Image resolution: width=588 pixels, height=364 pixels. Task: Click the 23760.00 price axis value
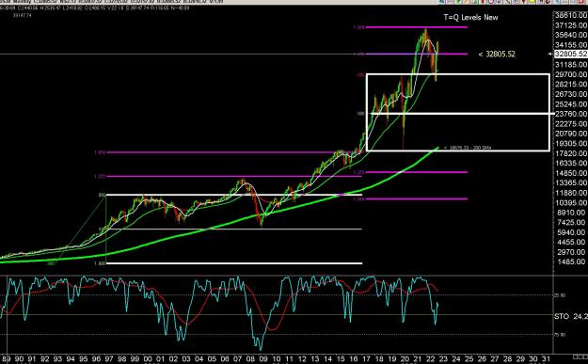571,114
